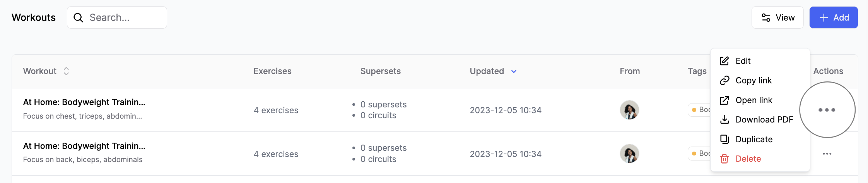Click the red Delete trash icon
868x183 pixels.
coord(724,159)
